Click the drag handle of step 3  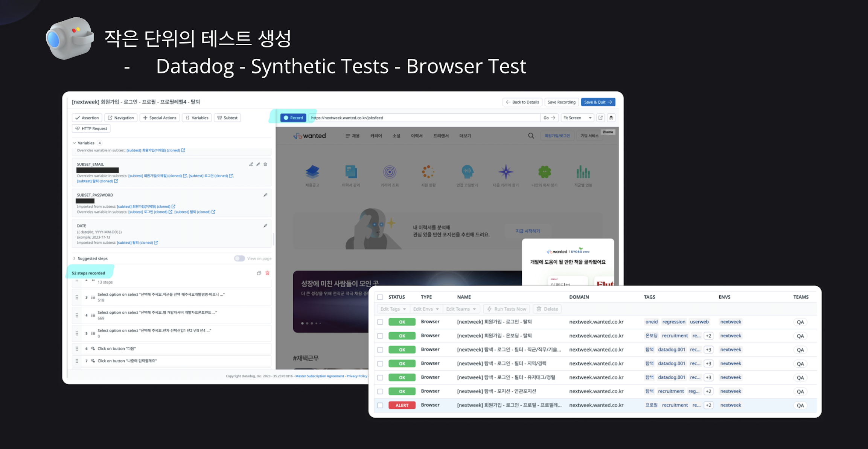(x=77, y=297)
